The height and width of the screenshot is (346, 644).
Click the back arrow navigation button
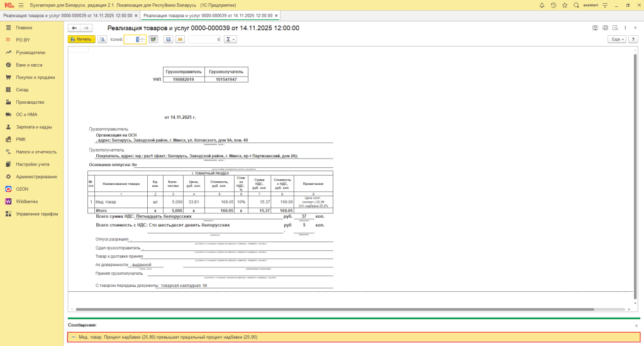74,28
